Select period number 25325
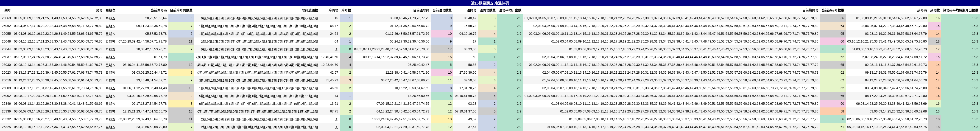The width and height of the screenshot is (980, 131). click(6, 127)
